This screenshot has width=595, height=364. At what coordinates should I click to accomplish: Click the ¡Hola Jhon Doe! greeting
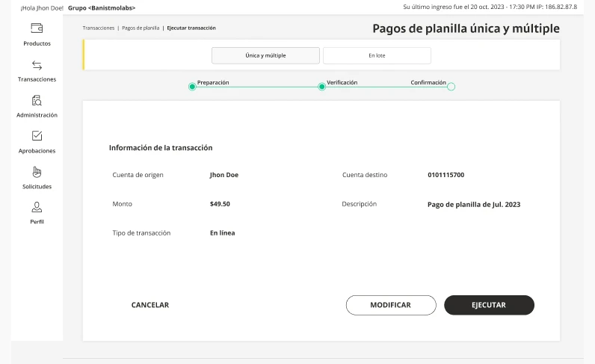click(42, 8)
